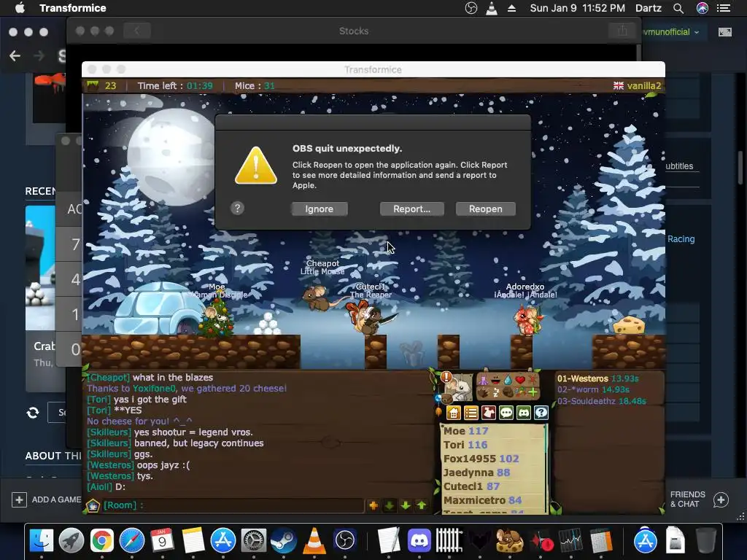The image size is (747, 560).
Task: Select the water drop cry emote
Action: click(508, 381)
